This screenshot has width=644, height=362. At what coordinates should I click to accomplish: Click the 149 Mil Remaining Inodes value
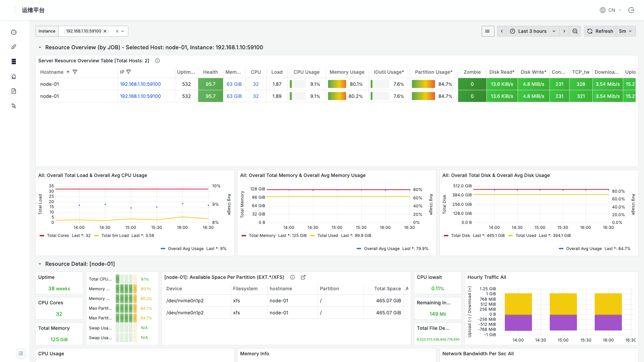(438, 314)
